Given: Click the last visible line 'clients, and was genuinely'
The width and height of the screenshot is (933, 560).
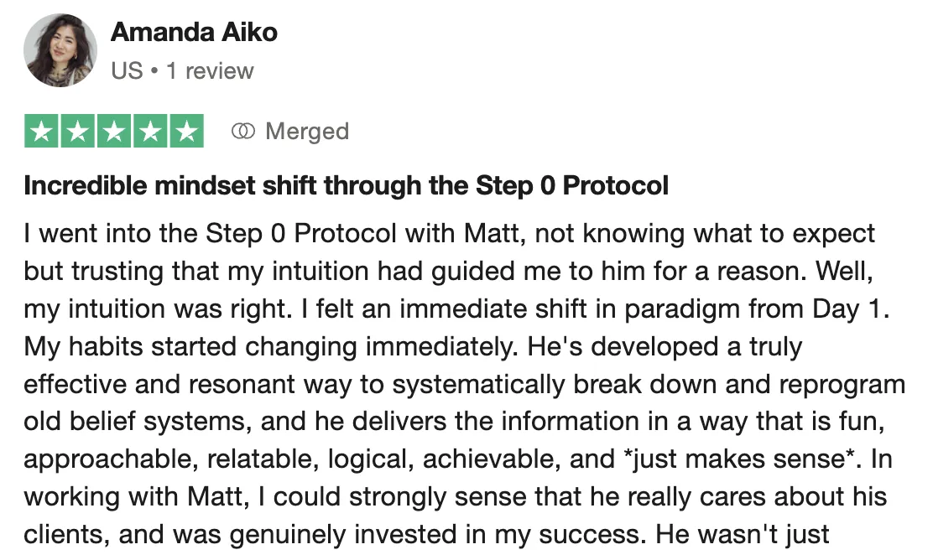Looking at the screenshot, I should pos(426,535).
